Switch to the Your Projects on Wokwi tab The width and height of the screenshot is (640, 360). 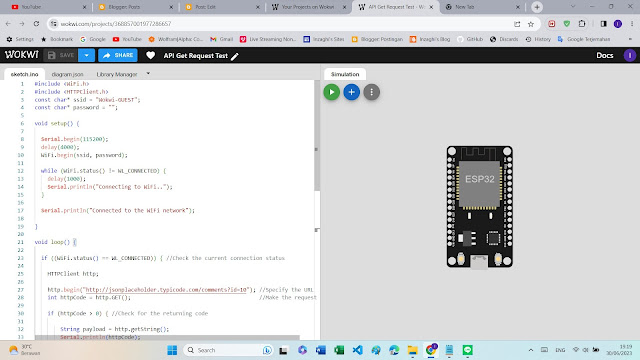pyautogui.click(x=308, y=7)
